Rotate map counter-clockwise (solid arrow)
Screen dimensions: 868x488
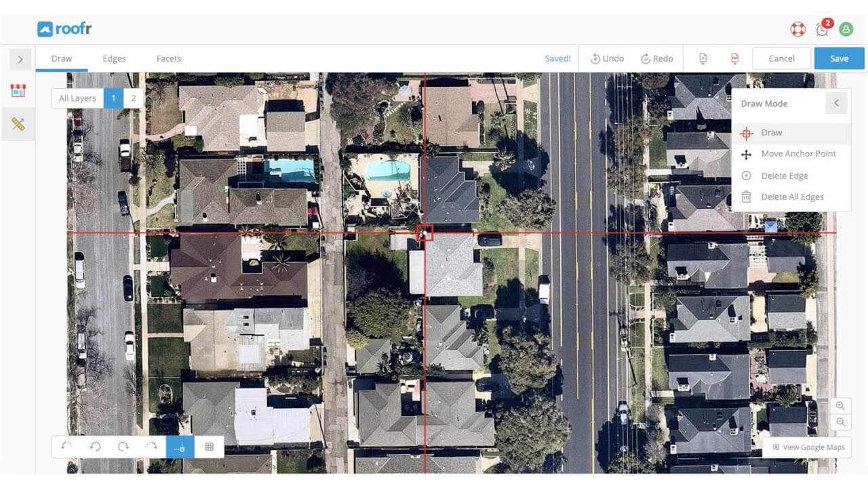click(x=95, y=447)
